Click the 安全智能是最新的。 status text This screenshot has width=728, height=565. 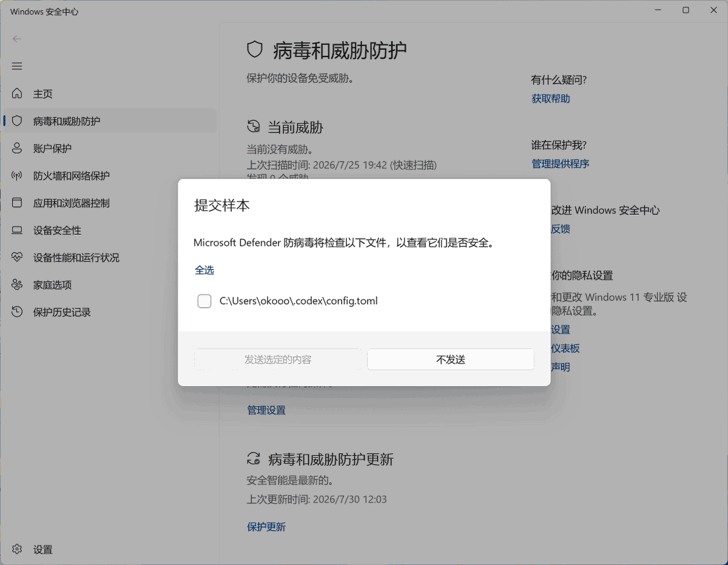coord(291,481)
